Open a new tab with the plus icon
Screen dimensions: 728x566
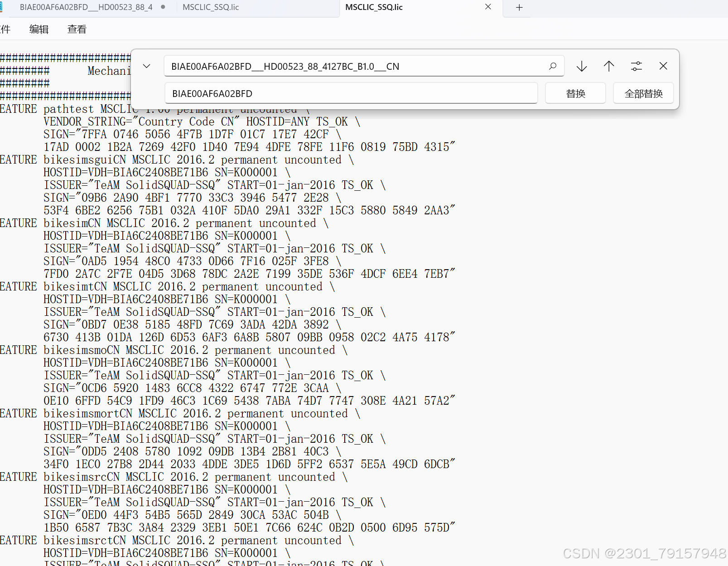click(519, 7)
